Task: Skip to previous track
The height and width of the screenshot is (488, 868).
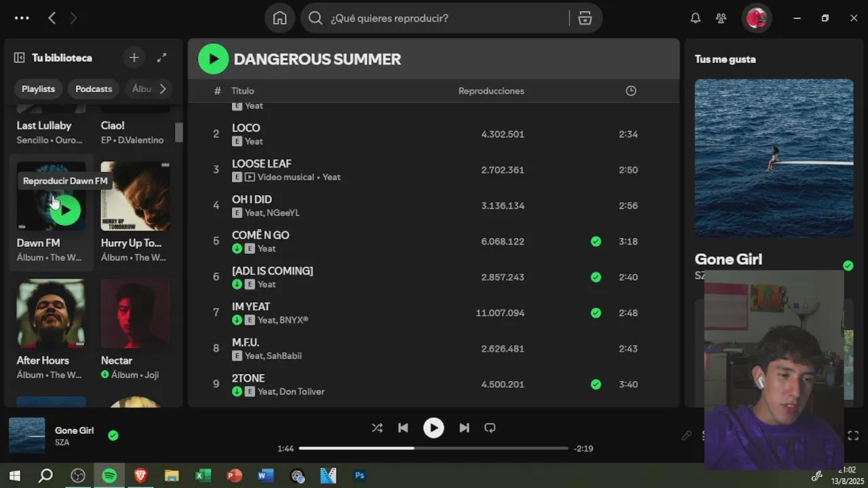Action: pyautogui.click(x=403, y=428)
